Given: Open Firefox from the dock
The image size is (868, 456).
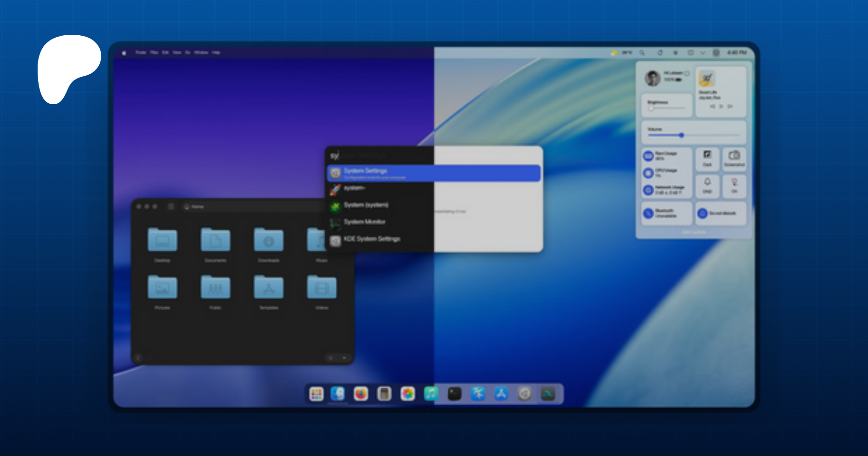Looking at the screenshot, I should tap(361, 394).
